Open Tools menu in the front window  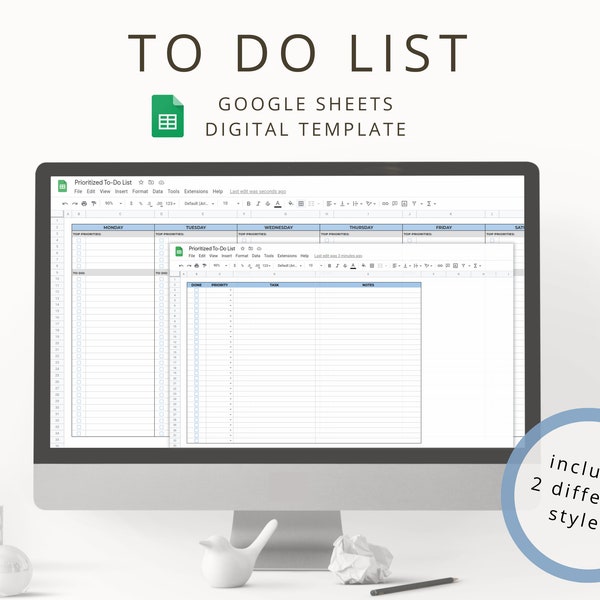point(269,256)
